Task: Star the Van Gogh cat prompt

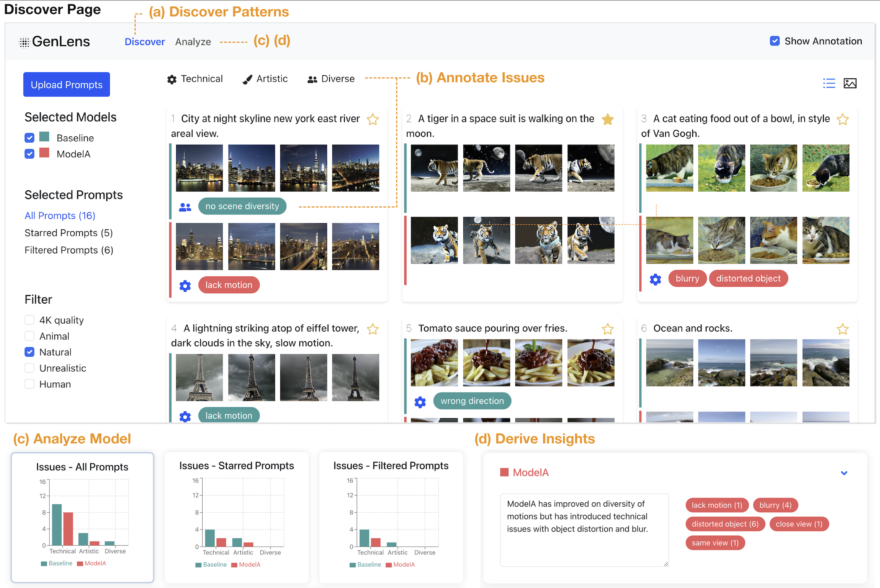Action: (x=843, y=119)
